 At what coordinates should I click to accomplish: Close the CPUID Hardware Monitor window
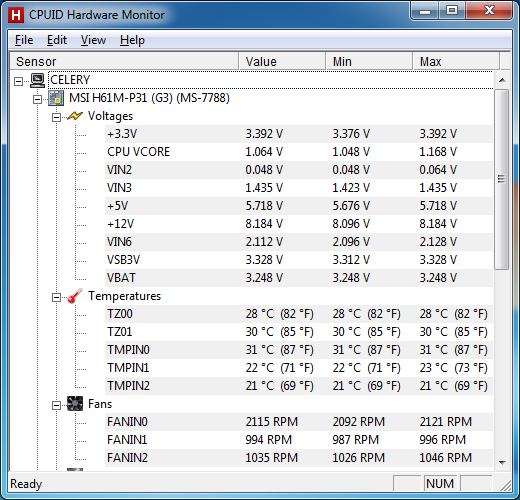[x=489, y=11]
